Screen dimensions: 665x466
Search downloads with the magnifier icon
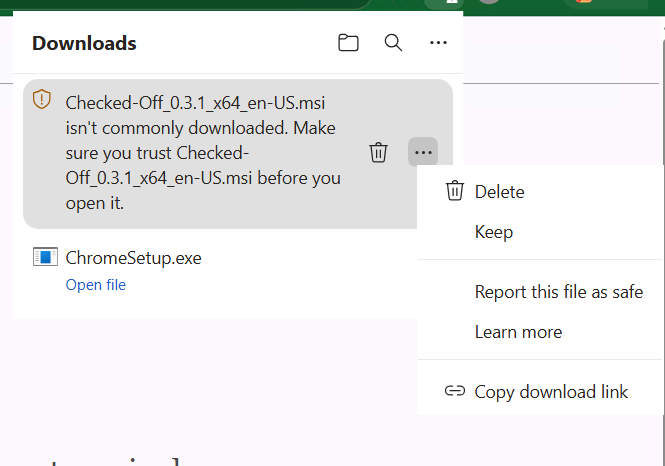click(x=393, y=42)
